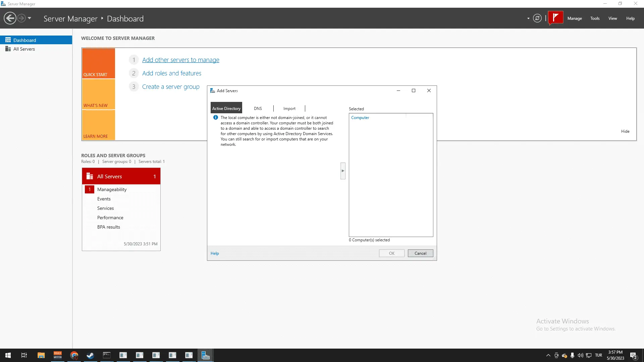The image size is (644, 362).
Task: Switch to Chrome on the taskbar
Action: 74,355
